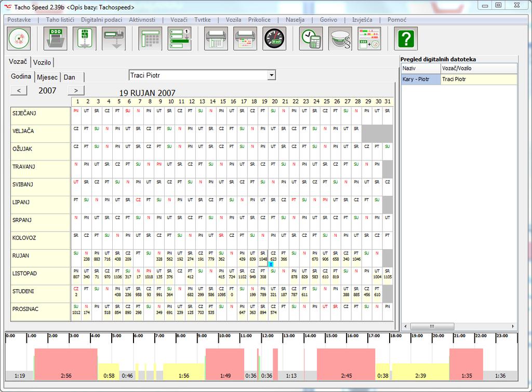Open the Prikolice menu
The height and width of the screenshot is (392, 532).
tap(259, 20)
